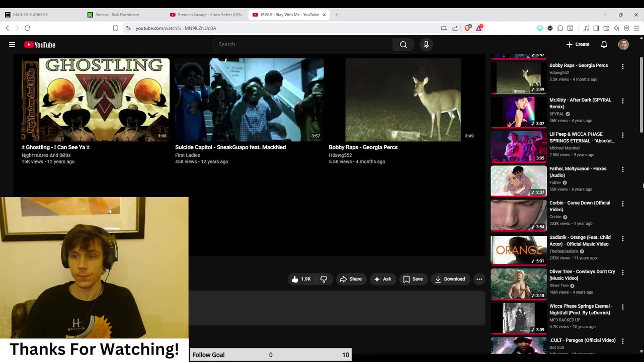
Task: Open reading list search icon in toolbar
Action: tap(570, 28)
